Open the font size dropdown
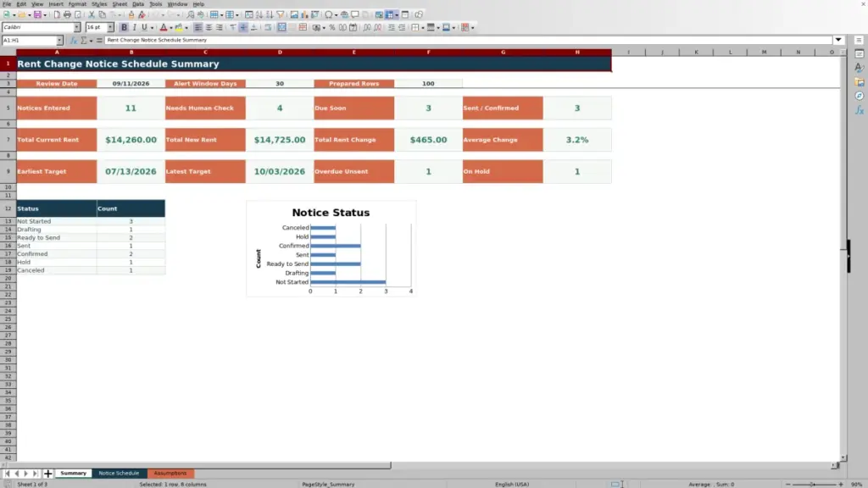The width and height of the screenshot is (868, 488). click(110, 27)
